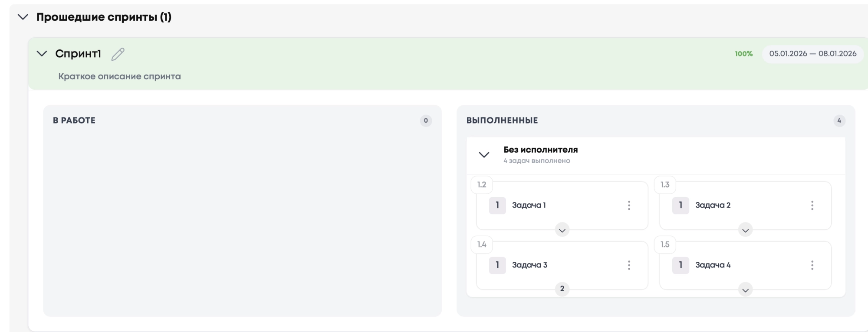Open the three-dot menu for Задача 1
The height and width of the screenshot is (332, 868).
click(x=629, y=205)
